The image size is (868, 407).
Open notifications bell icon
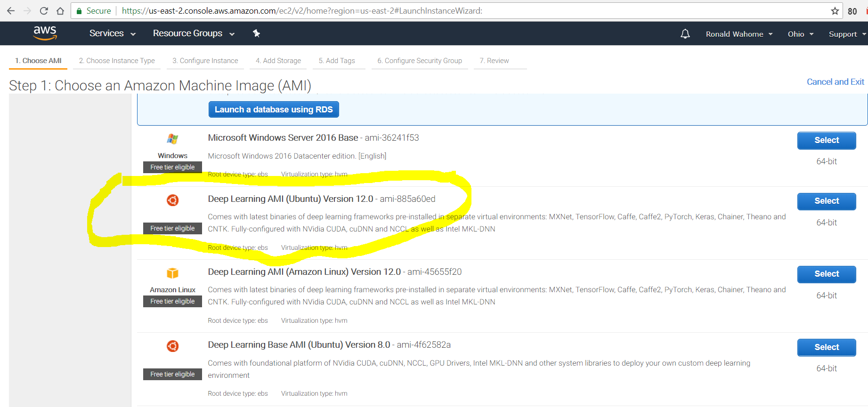coord(685,34)
